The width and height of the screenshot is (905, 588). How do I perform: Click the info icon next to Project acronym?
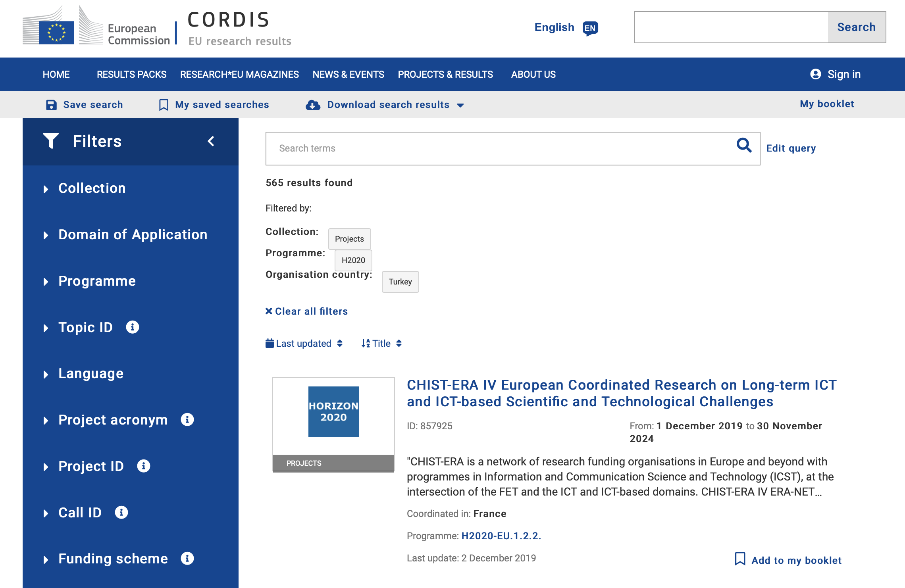187,420
